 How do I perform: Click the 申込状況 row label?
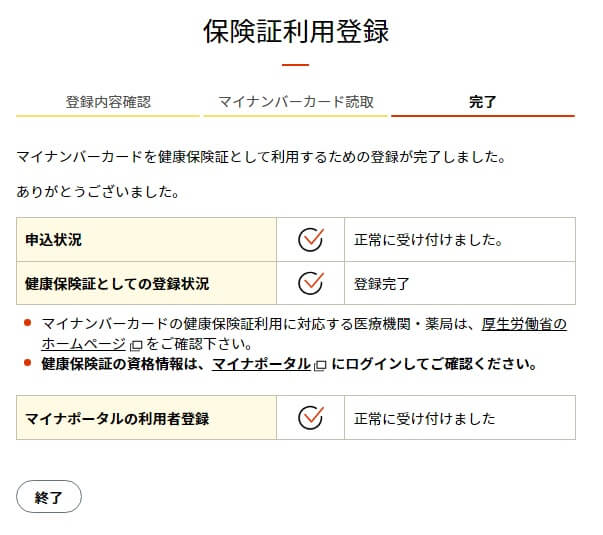[54, 240]
